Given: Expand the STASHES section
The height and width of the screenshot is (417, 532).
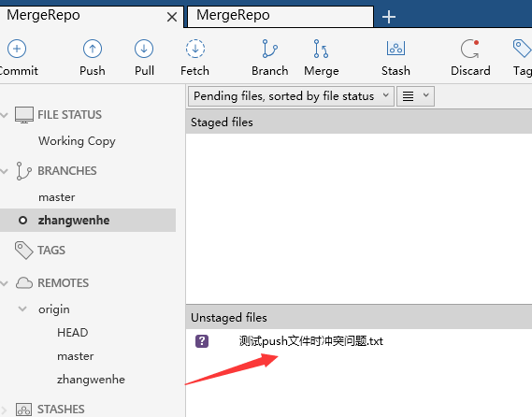Looking at the screenshot, I should [x=4, y=410].
